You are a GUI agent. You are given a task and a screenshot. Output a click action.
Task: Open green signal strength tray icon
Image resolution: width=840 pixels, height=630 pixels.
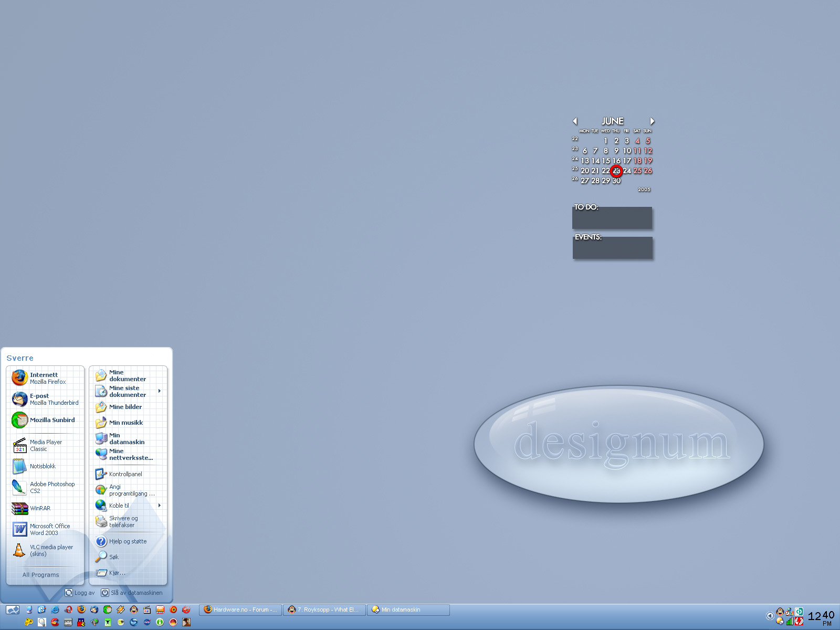pos(790,621)
